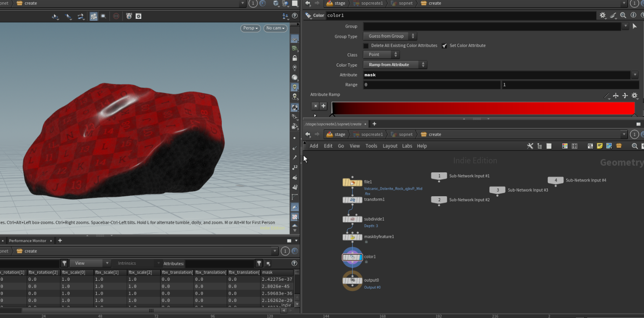
Task: Uncheck Set Color Attribute checkbox
Action: [x=445, y=46]
